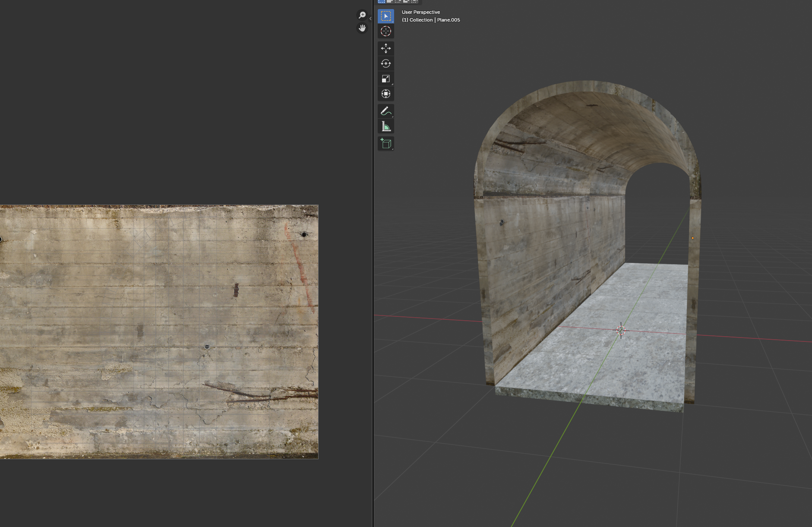Toggle the last selection mode button

coord(414,1)
